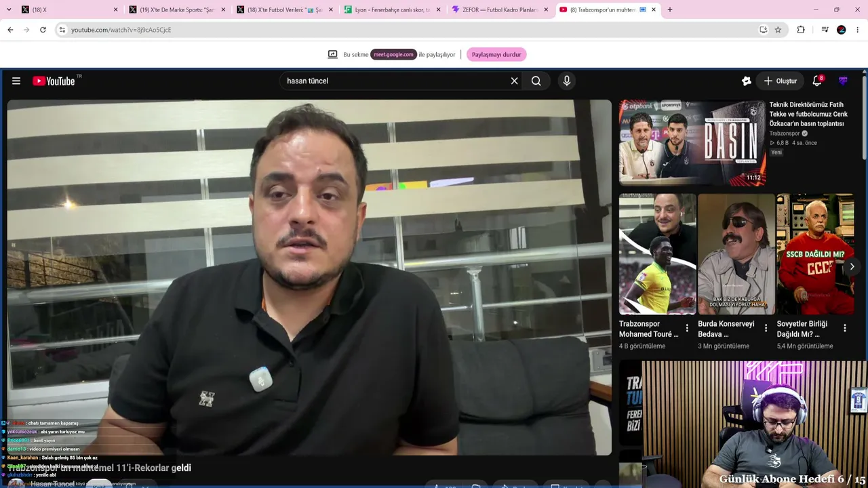
Task: Open options for Burda Konserveyi Bedava short
Action: coord(766,328)
